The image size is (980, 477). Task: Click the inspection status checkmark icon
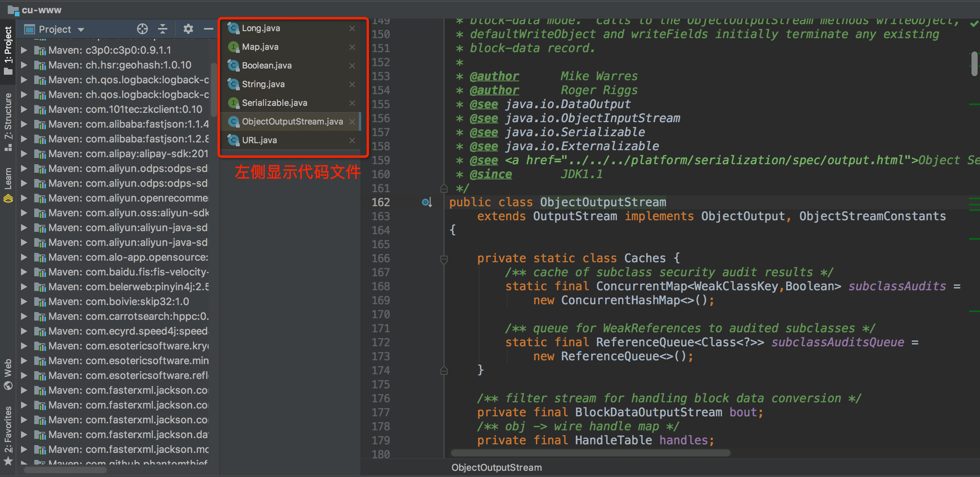tap(975, 24)
